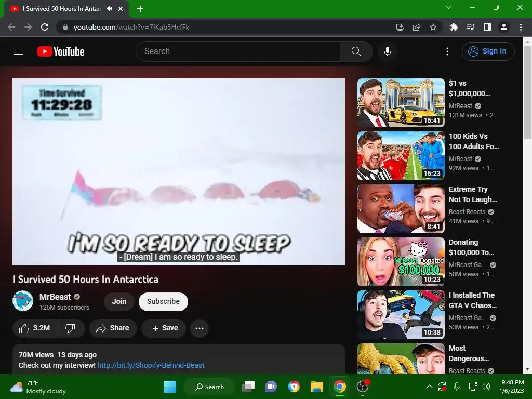Open Chrome profile avatar
Image resolution: width=532 pixels, height=399 pixels.
pyautogui.click(x=504, y=27)
